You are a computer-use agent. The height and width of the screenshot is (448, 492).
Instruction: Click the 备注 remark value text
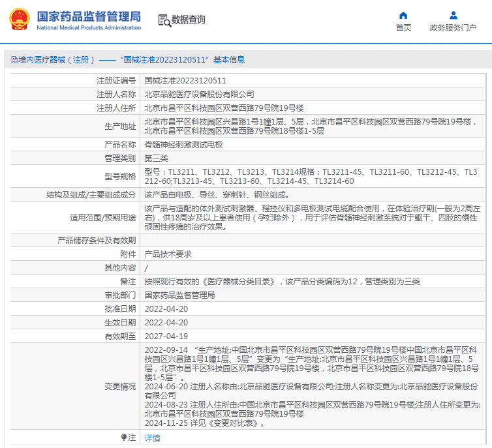point(282,282)
